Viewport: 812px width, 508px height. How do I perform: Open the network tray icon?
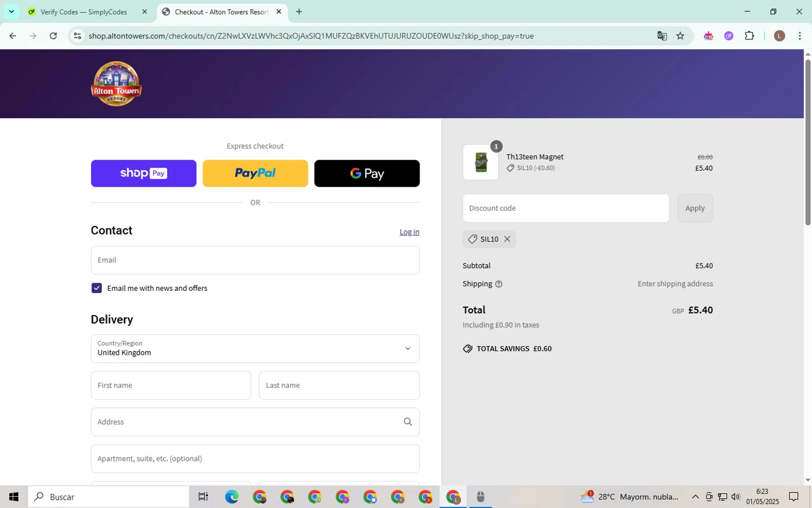point(722,497)
